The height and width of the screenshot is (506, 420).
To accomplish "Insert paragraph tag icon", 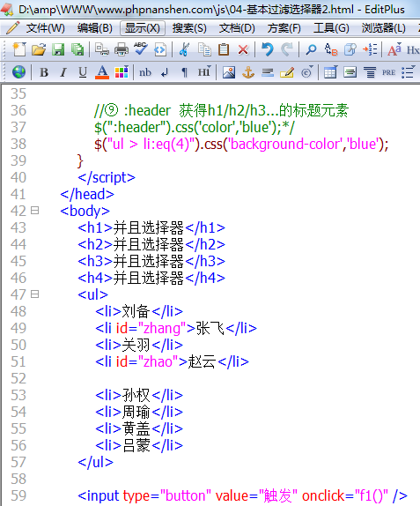I will point(184,72).
